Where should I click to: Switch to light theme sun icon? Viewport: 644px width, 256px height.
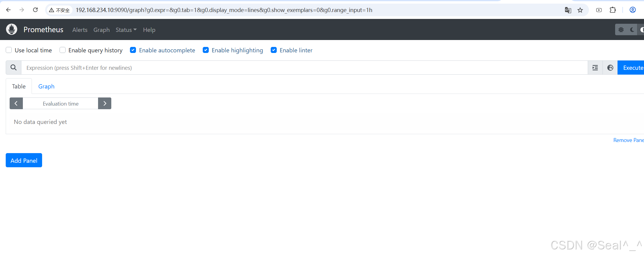[621, 30]
